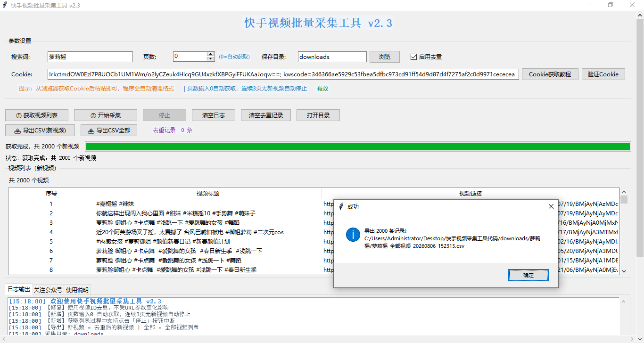The height and width of the screenshot is (343, 644).
Task: Sort by 视频标题 column header
Action: pyautogui.click(x=208, y=193)
